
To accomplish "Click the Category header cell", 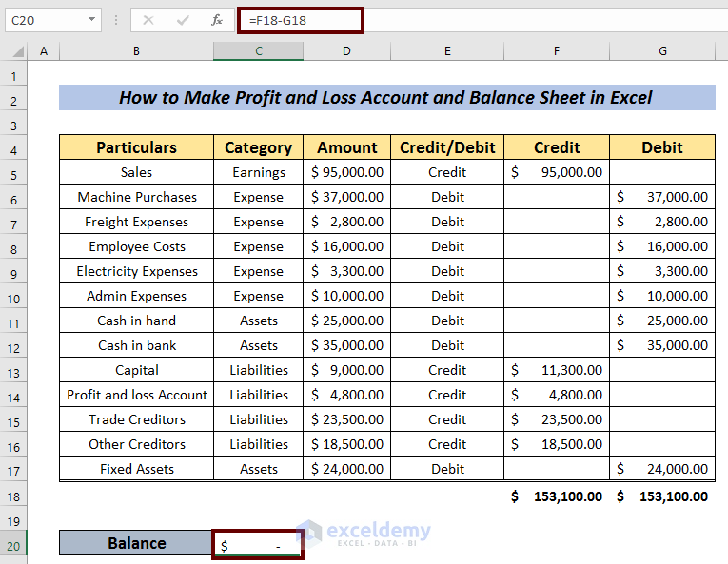I will pos(259,147).
